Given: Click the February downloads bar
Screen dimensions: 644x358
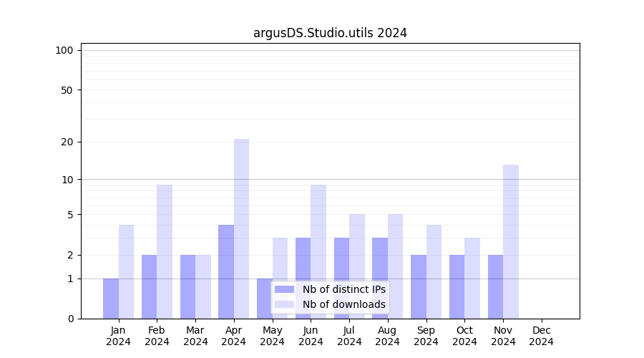Looking at the screenshot, I should 165,252.
